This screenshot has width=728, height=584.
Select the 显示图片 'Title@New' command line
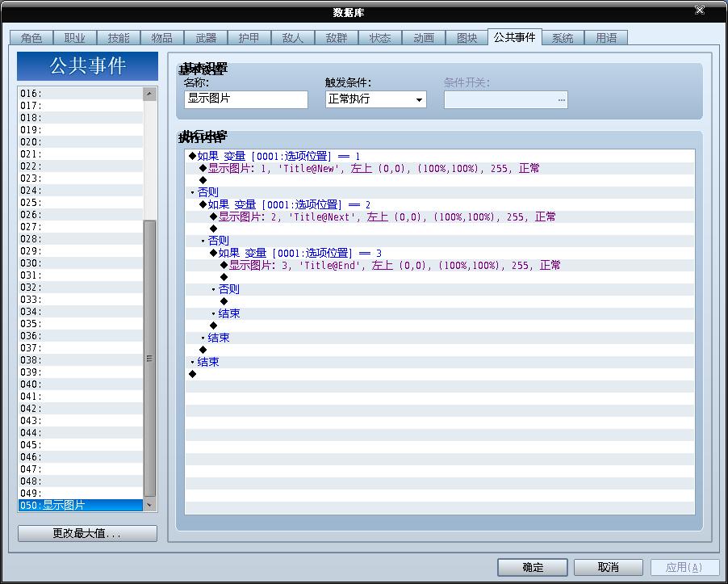pyautogui.click(x=440, y=168)
